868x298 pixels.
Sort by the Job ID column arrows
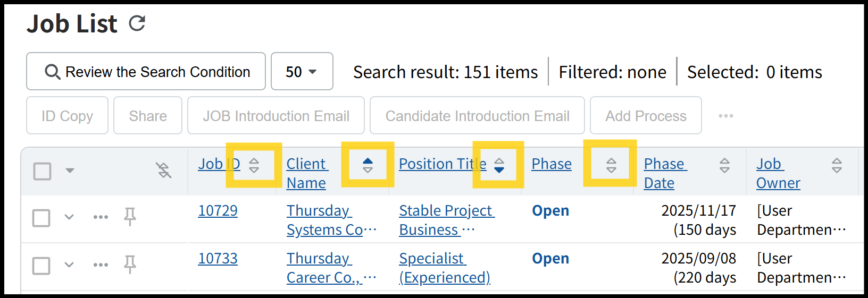click(254, 165)
